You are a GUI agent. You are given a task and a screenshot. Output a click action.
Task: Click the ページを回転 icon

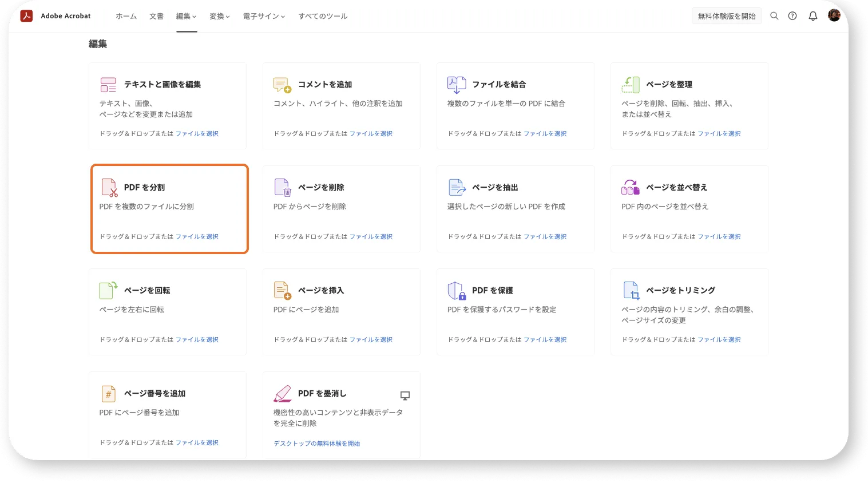(108, 290)
